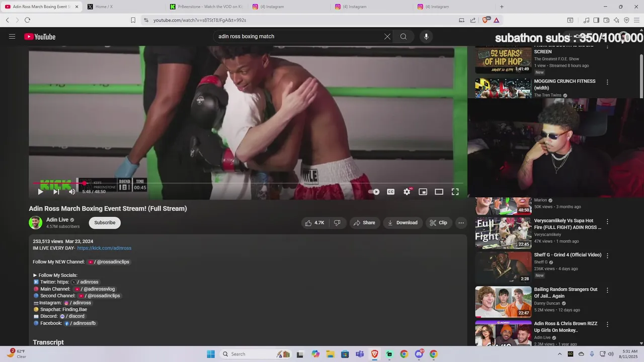Open the browser main menu
The image size is (644, 362).
[636, 20]
